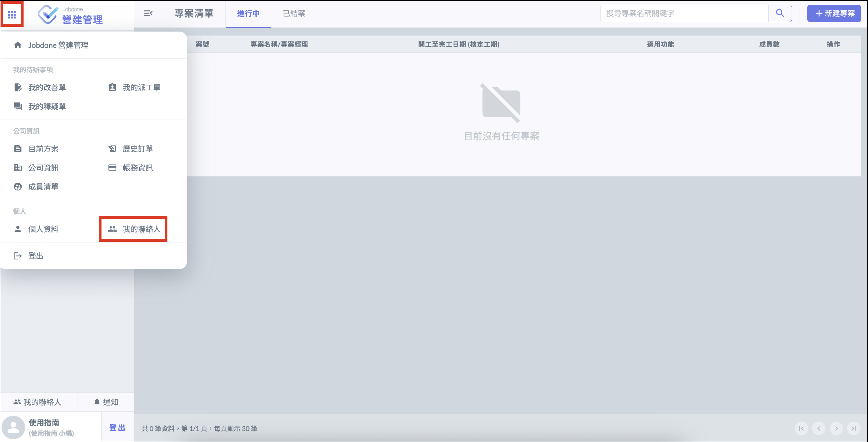Open 公司資訊 menu item
Image resolution: width=868 pixels, height=442 pixels.
(43, 168)
